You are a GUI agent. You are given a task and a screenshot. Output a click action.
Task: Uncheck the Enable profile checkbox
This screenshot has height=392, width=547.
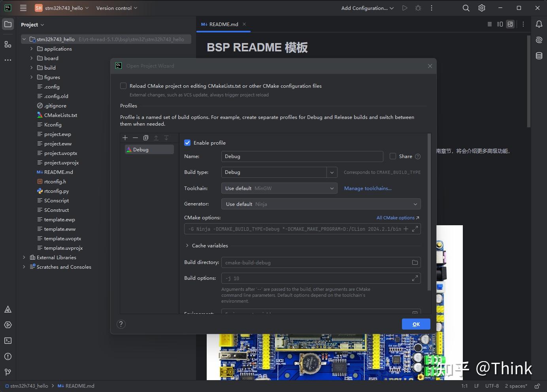[187, 143]
